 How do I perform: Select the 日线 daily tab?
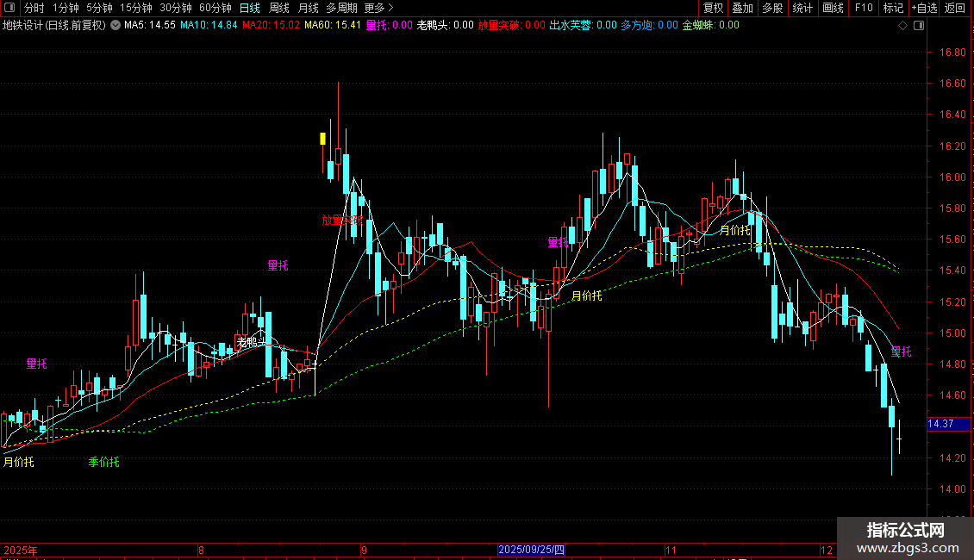(x=250, y=8)
